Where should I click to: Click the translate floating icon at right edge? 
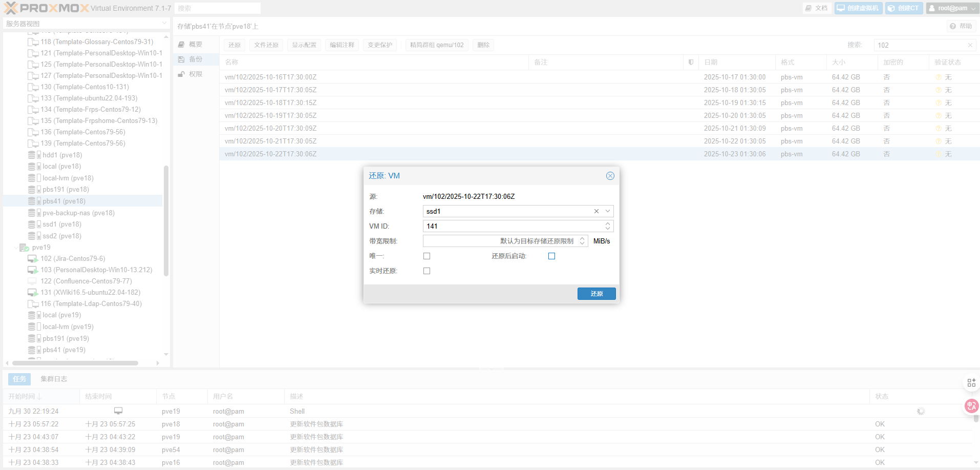(971, 406)
